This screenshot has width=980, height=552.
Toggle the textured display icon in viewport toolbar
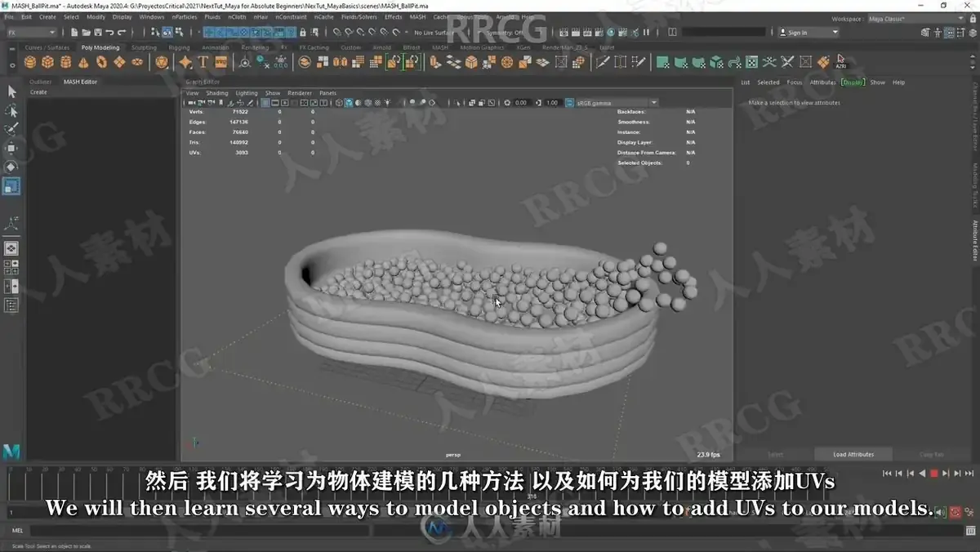[x=376, y=102]
